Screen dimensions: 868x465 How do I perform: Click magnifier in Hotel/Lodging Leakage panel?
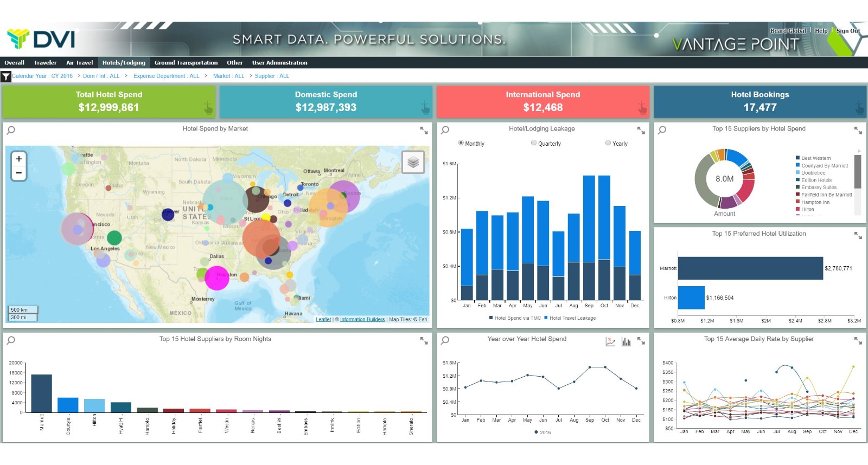click(445, 130)
